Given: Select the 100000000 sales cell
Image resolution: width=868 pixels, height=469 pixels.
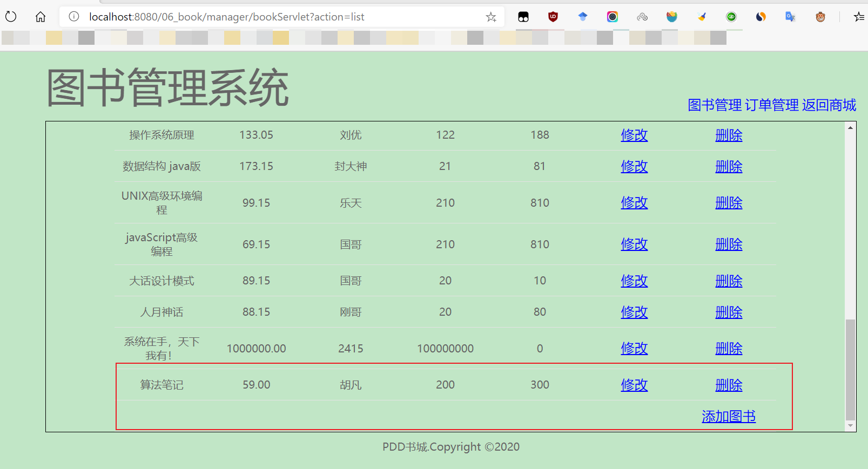Looking at the screenshot, I should tap(445, 349).
